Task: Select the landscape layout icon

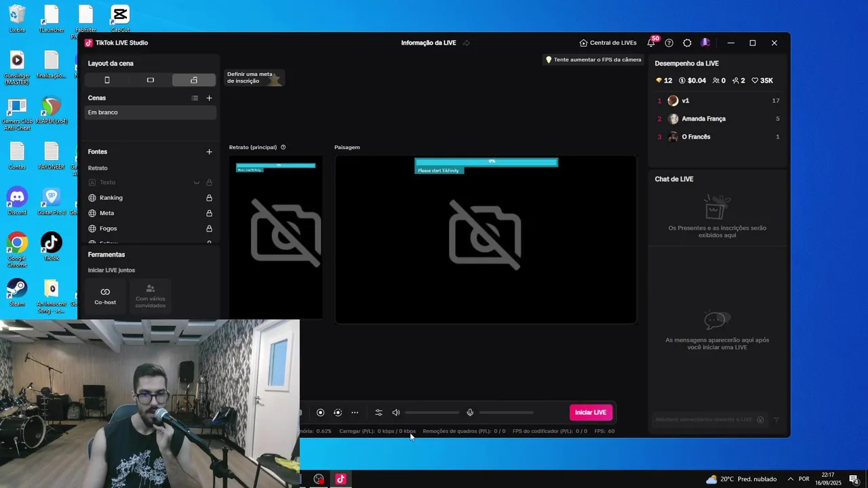Action: pos(150,80)
